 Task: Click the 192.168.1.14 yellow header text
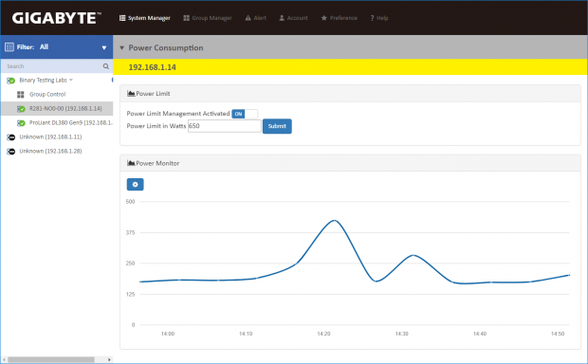(153, 67)
